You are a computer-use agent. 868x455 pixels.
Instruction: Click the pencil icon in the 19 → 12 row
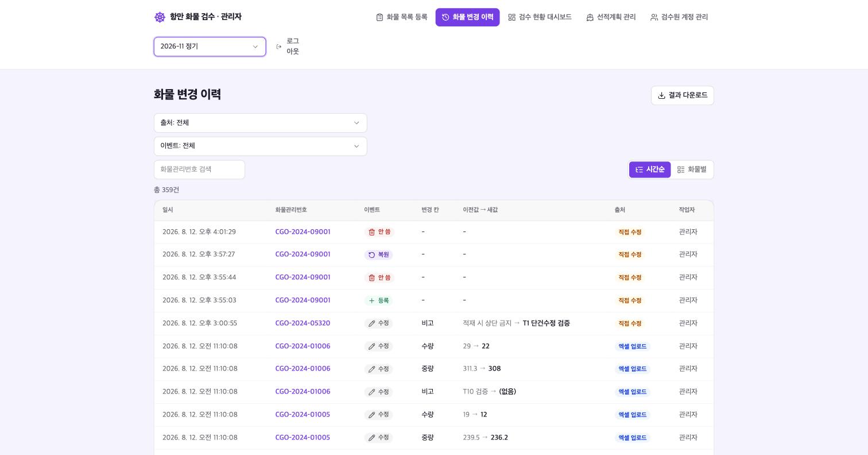(371, 415)
